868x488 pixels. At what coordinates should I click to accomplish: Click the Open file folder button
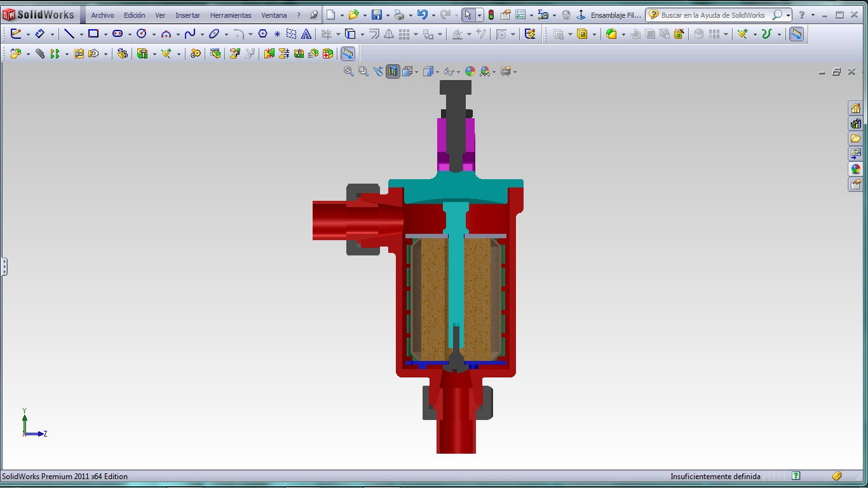353,15
